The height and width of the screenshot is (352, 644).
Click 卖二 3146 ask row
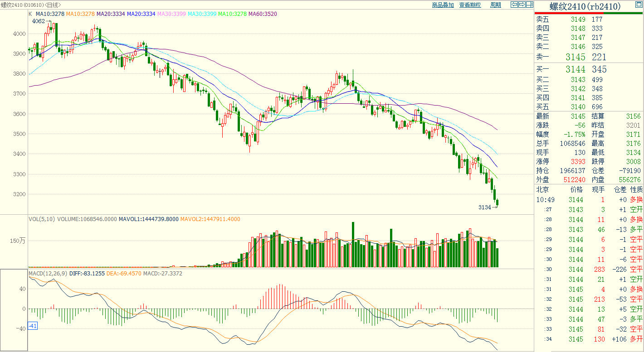pyautogui.click(x=589, y=47)
